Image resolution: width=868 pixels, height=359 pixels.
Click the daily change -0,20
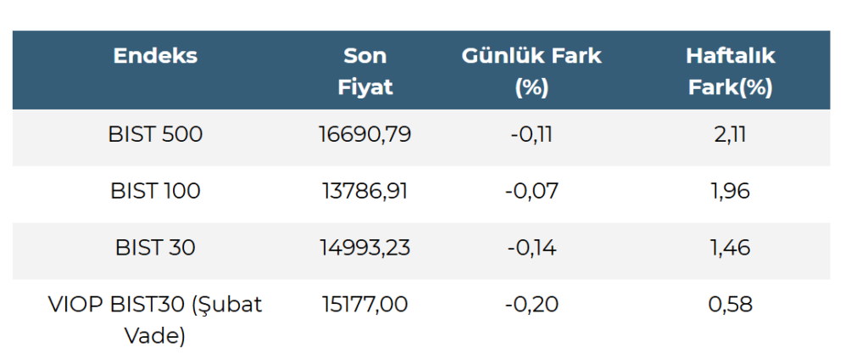tap(531, 304)
